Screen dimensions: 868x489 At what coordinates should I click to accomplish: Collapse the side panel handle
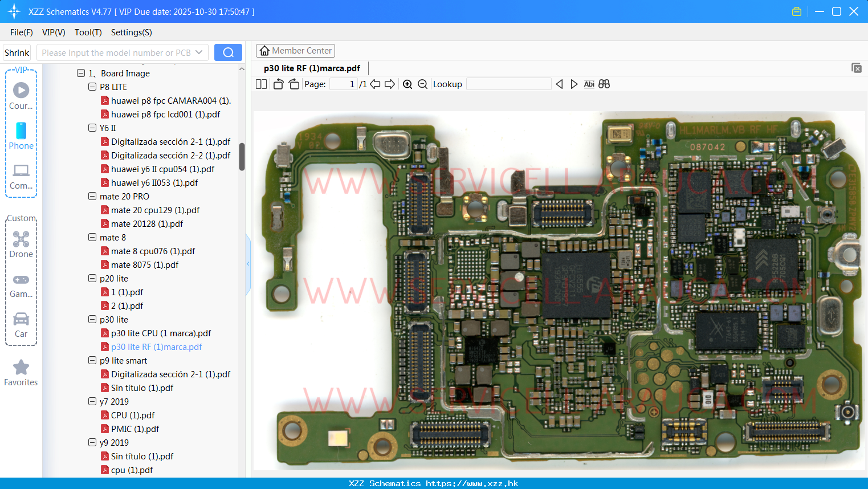click(248, 264)
